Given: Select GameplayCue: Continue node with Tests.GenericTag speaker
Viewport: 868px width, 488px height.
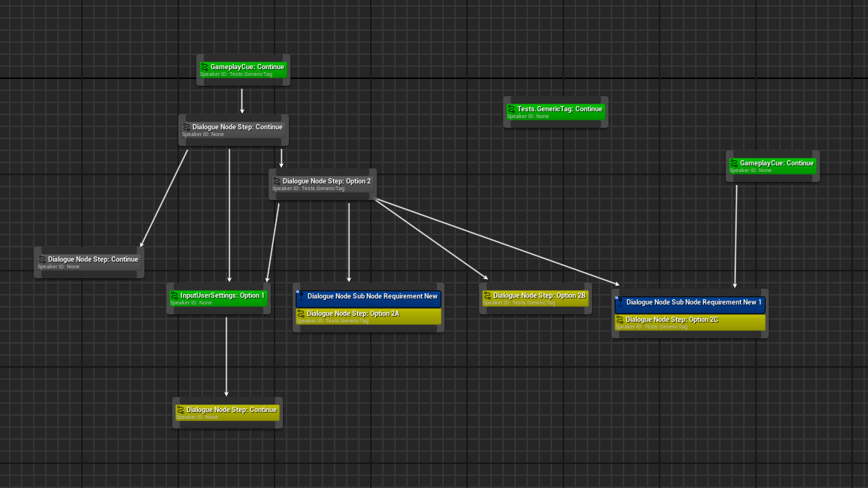Looking at the screenshot, I should click(x=247, y=67).
